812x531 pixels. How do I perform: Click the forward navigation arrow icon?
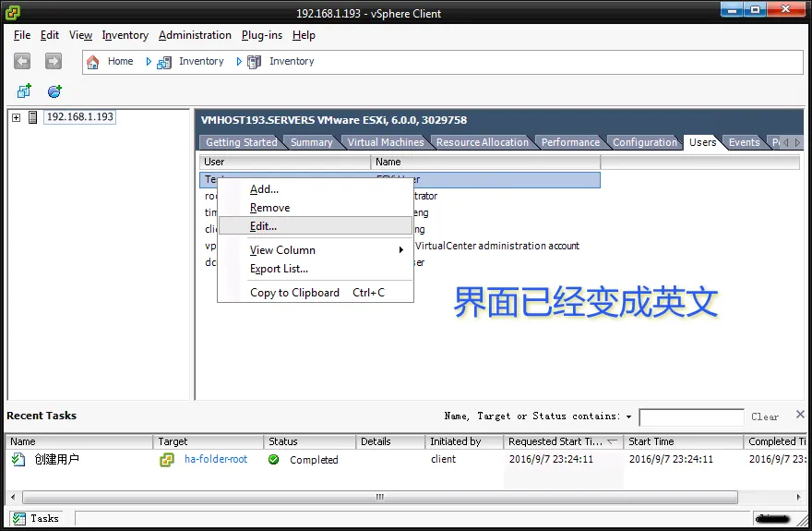coord(54,61)
